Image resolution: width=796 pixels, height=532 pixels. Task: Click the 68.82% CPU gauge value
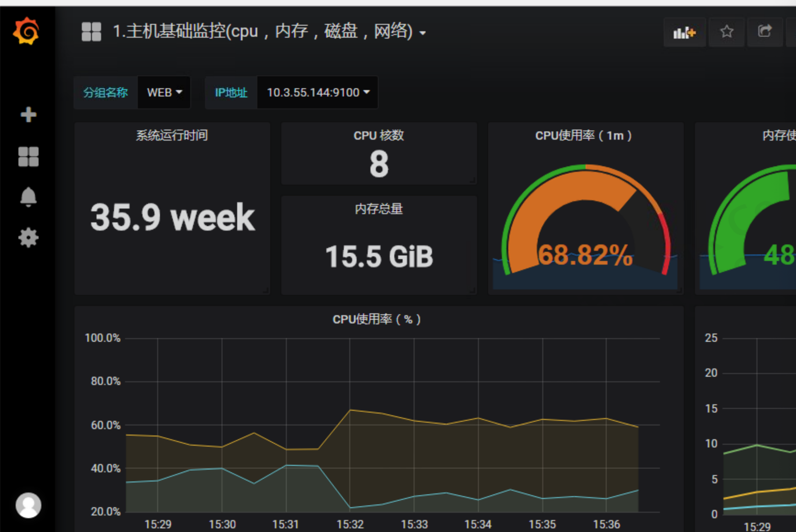click(586, 255)
